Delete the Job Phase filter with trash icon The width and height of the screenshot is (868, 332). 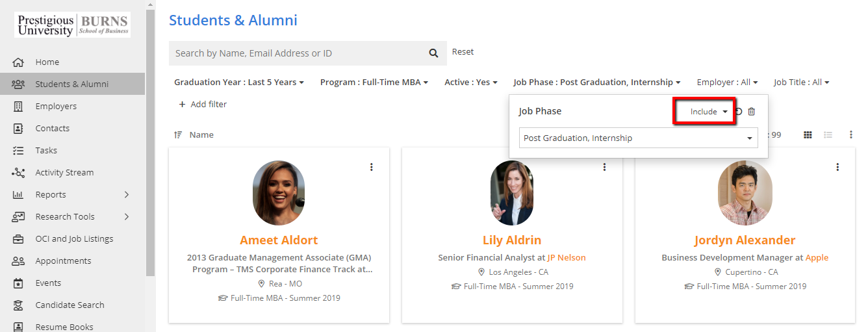click(752, 112)
